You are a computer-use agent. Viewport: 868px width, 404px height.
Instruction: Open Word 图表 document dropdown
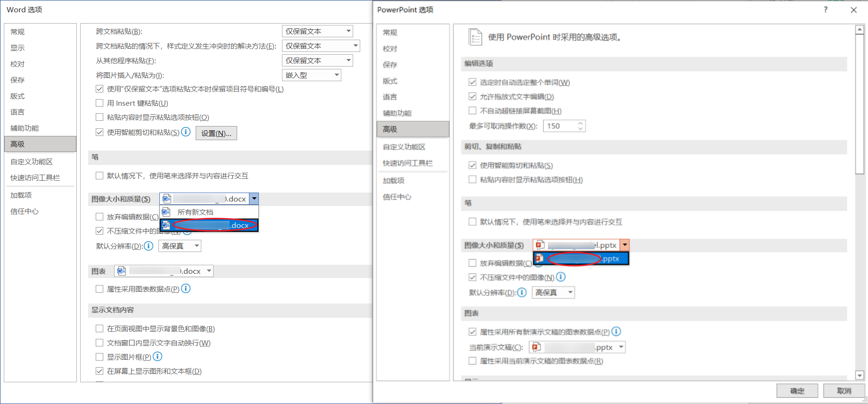(164, 271)
